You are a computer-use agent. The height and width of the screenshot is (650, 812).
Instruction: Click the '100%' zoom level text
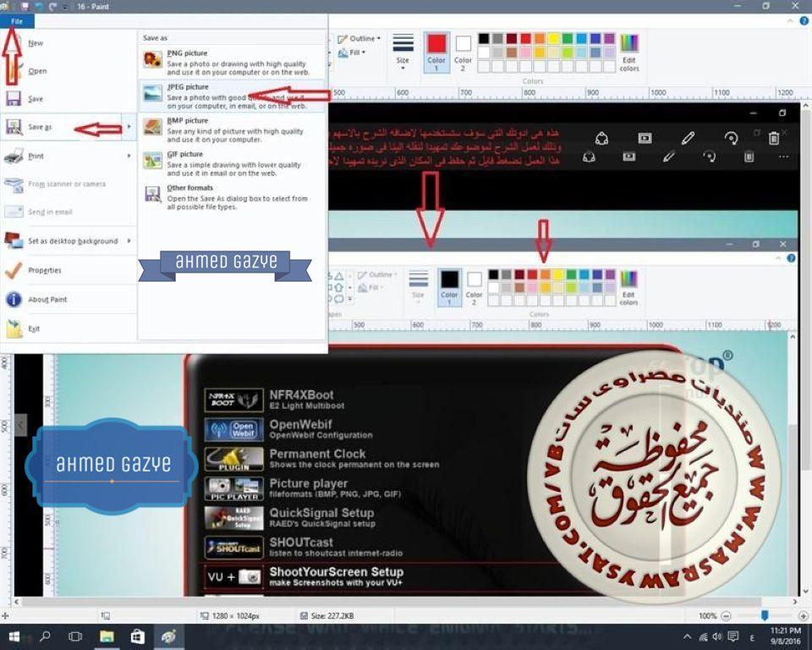pos(707,616)
